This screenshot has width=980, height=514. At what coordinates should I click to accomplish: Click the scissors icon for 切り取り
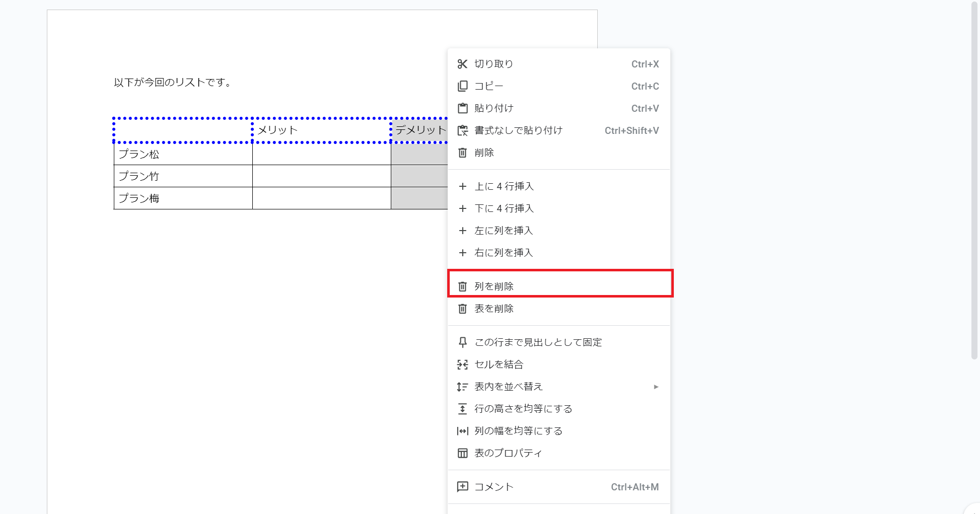click(x=462, y=64)
